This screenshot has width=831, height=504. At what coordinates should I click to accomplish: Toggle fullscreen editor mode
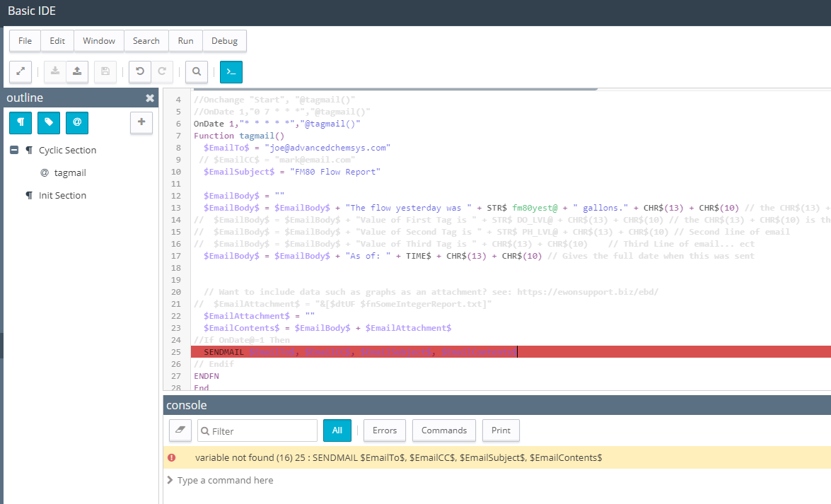[x=20, y=71]
